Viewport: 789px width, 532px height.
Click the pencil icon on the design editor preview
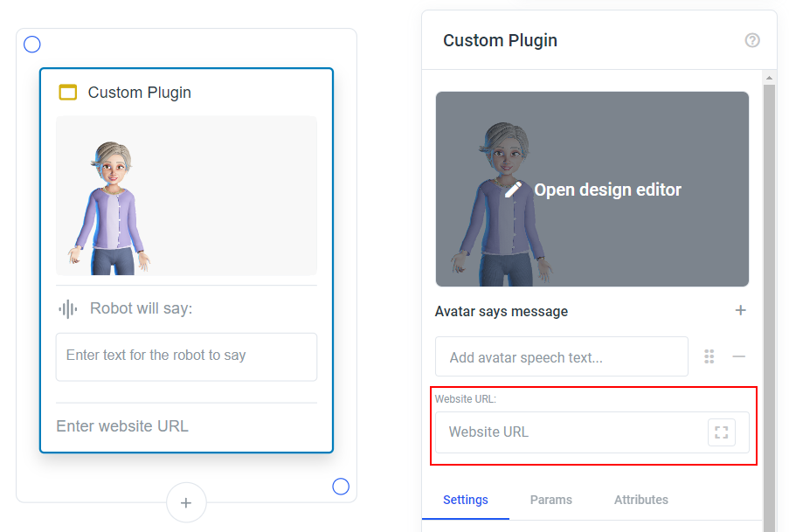513,190
